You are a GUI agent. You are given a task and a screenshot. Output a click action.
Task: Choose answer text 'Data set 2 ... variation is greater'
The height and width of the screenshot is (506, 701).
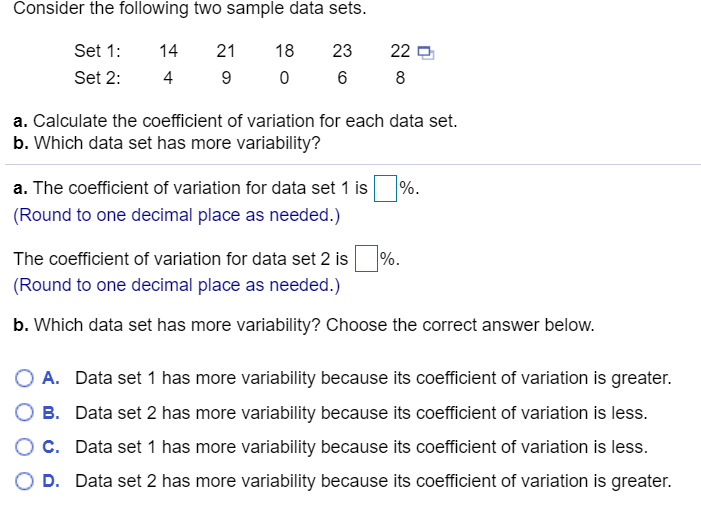coord(373,481)
